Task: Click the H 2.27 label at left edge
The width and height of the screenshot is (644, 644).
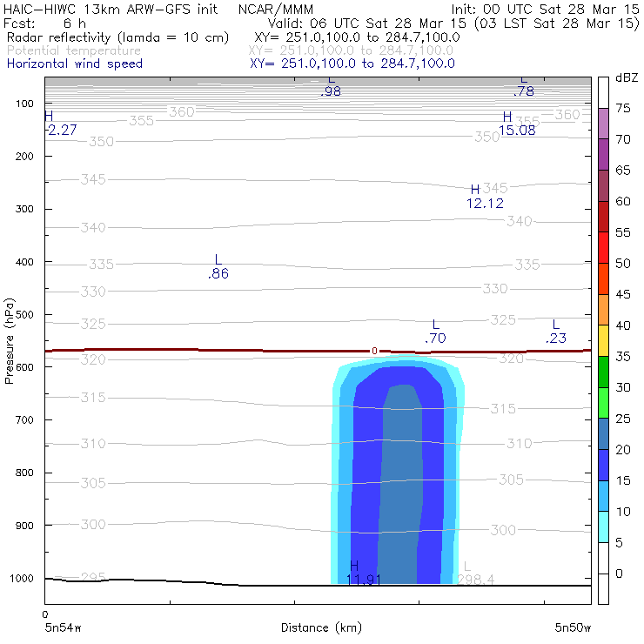Action: click(x=61, y=124)
